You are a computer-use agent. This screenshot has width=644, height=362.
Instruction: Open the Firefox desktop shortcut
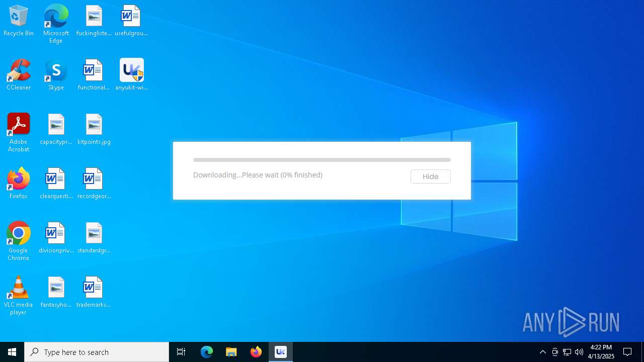[x=19, y=184]
